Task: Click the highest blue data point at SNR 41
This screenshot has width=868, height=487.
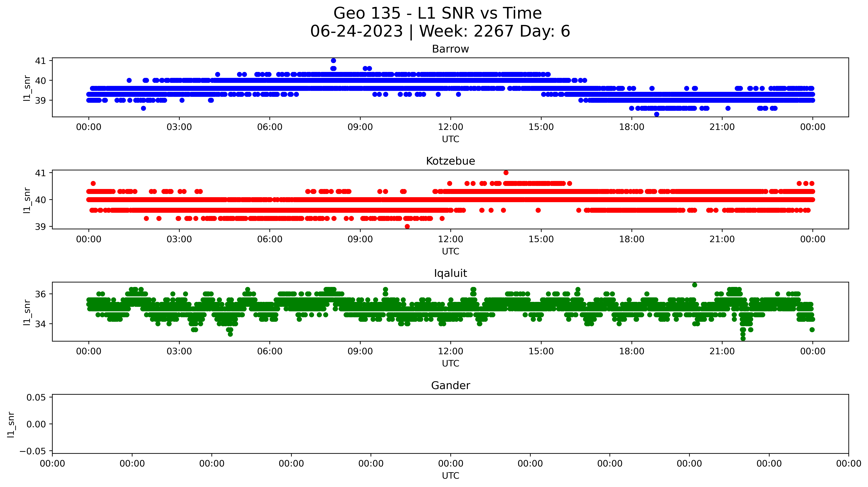Action: click(x=334, y=61)
